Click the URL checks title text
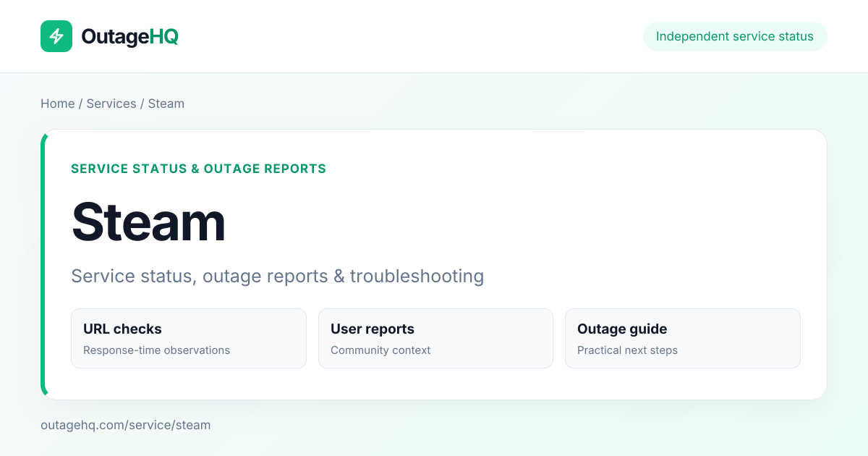868x456 pixels. point(122,329)
